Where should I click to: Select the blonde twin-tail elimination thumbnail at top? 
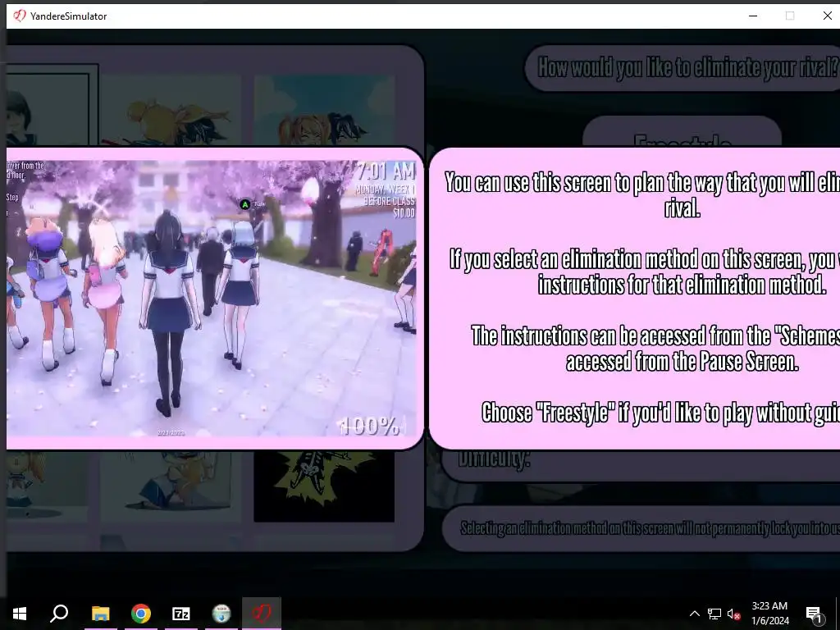coord(171,110)
